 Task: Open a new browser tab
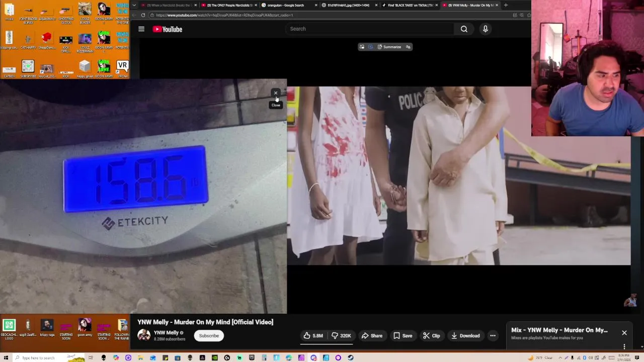[x=506, y=5]
